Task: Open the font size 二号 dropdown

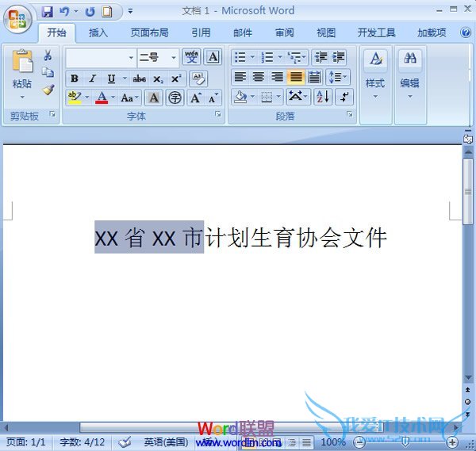Action: click(174, 57)
